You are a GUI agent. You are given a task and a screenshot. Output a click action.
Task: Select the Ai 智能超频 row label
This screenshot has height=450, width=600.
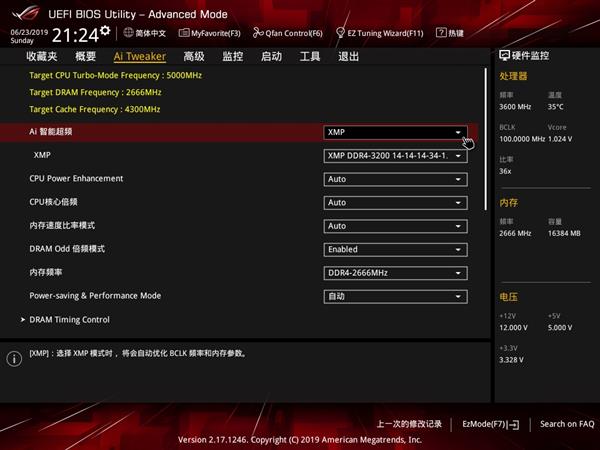[x=51, y=132]
